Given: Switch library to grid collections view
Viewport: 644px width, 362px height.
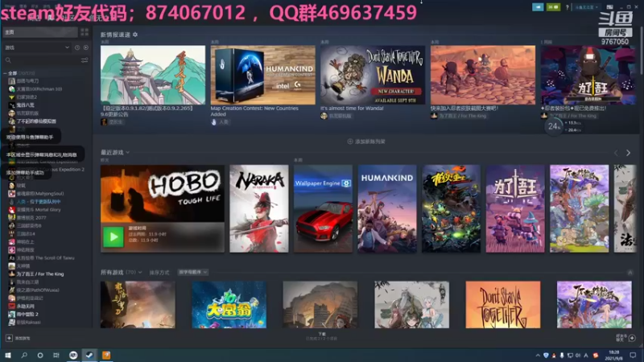Looking at the screenshot, I should pyautogui.click(x=85, y=32).
